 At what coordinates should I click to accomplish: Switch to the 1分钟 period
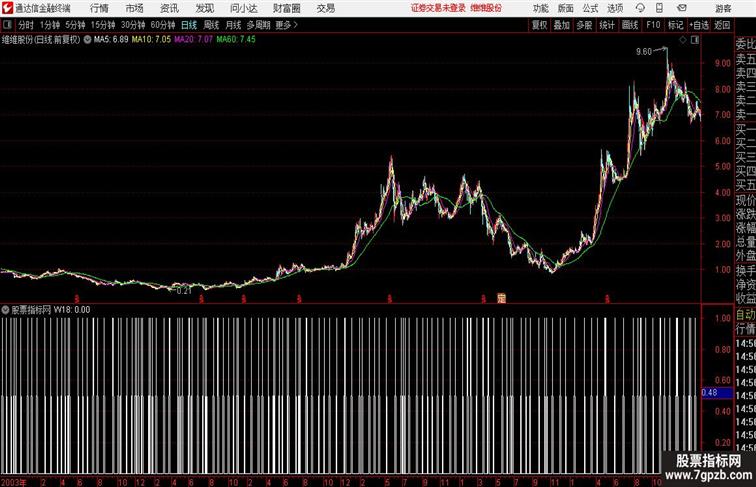[50, 25]
